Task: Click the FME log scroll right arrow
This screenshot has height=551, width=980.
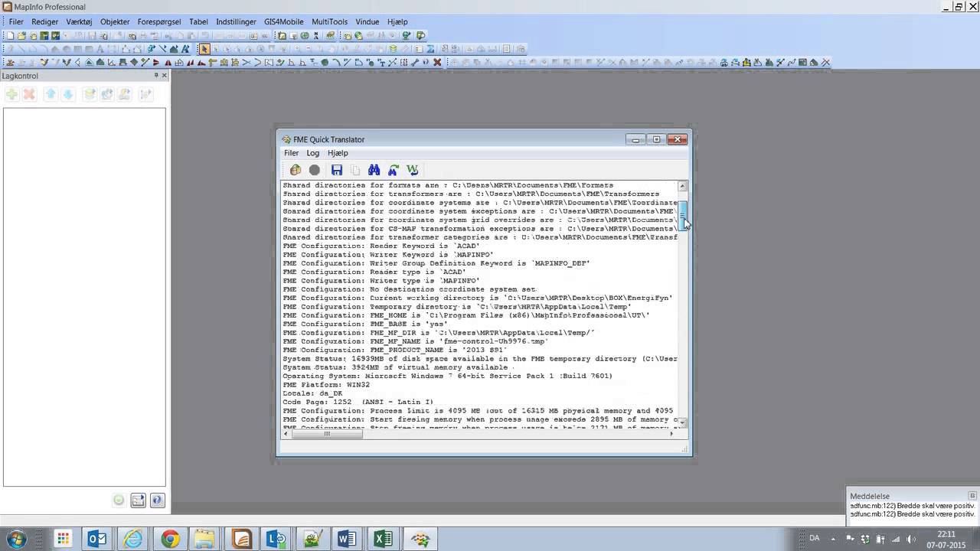Action: [x=672, y=434]
